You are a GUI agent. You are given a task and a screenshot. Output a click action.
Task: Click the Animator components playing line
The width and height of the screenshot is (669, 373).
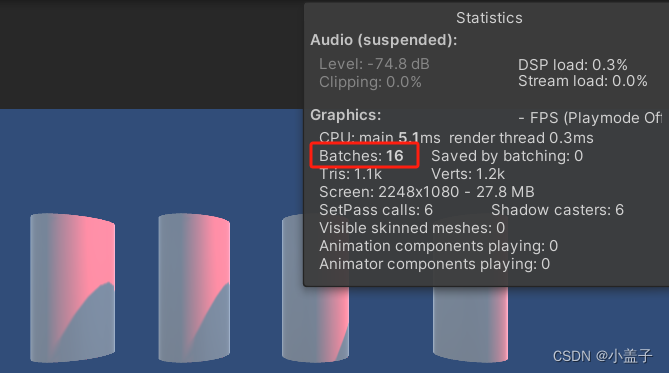[434, 264]
